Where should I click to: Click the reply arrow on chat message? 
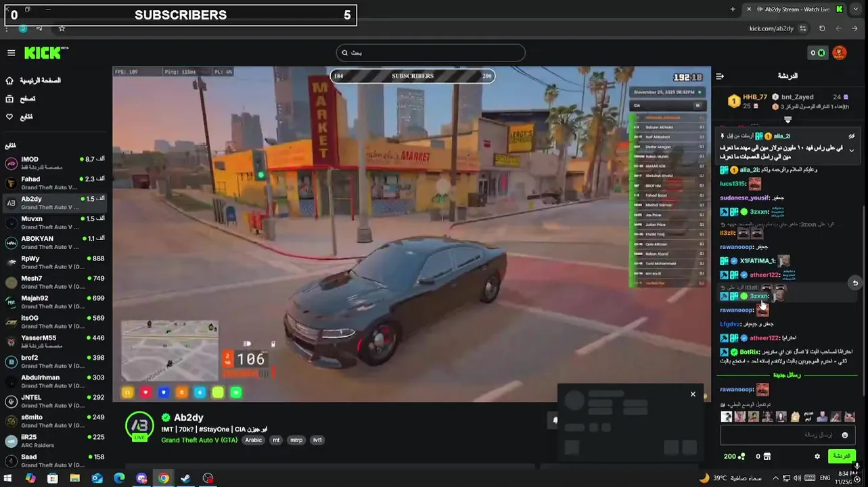click(x=855, y=283)
